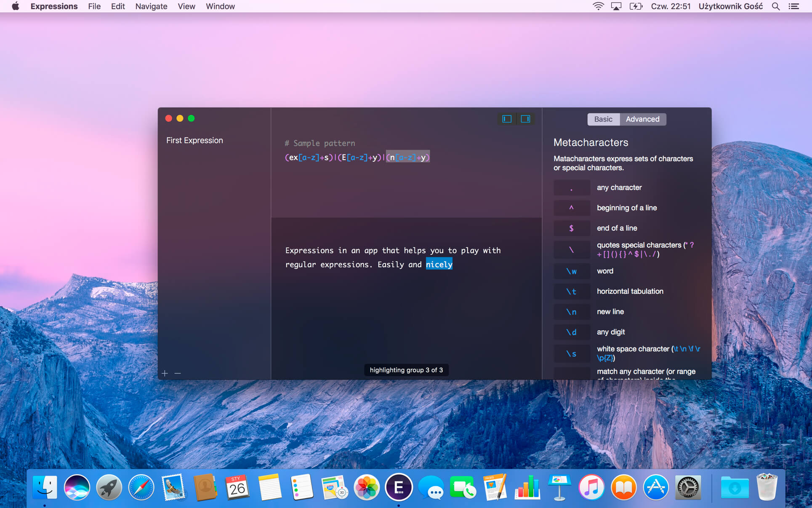Insert the \d any digit metacharacter
The image size is (812, 508).
click(x=571, y=332)
